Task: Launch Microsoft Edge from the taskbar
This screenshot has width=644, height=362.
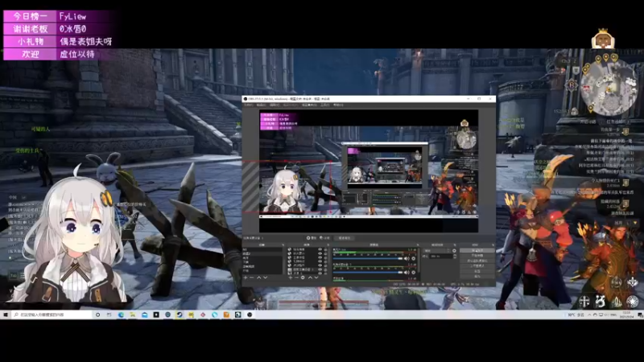Action: click(x=121, y=315)
